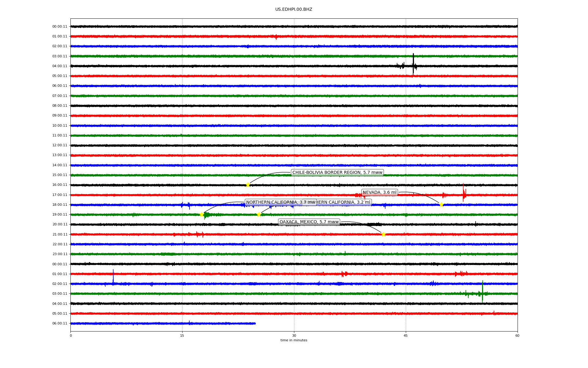Click the 45 tick on the x-axis

[x=406, y=335]
